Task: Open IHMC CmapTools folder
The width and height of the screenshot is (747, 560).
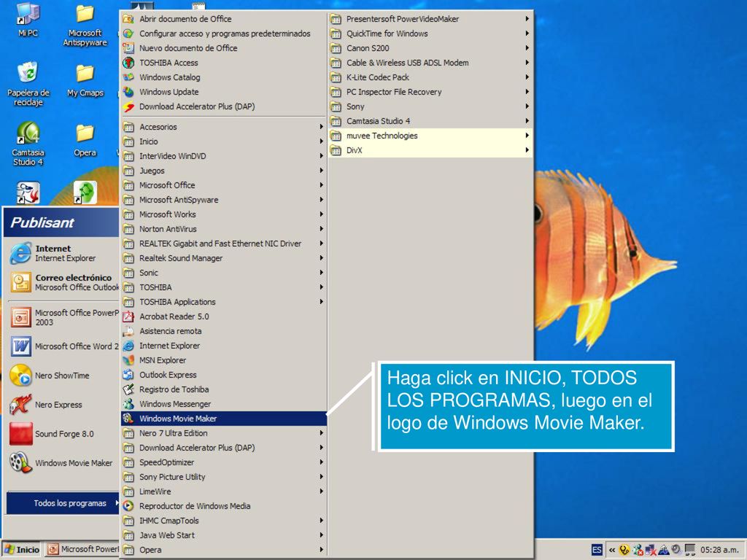Action: click(223, 521)
